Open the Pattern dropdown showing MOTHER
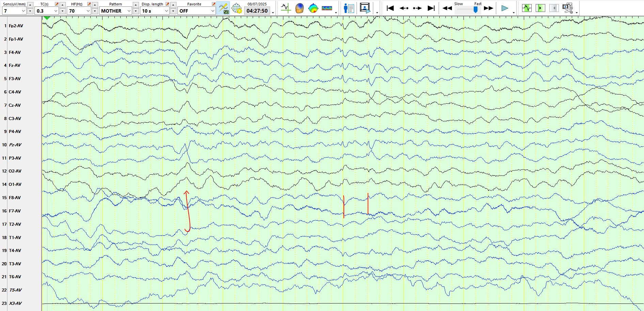The height and width of the screenshot is (311, 644). point(129,11)
